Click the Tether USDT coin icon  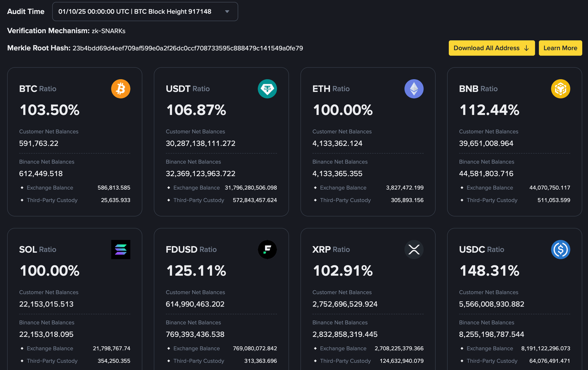267,89
